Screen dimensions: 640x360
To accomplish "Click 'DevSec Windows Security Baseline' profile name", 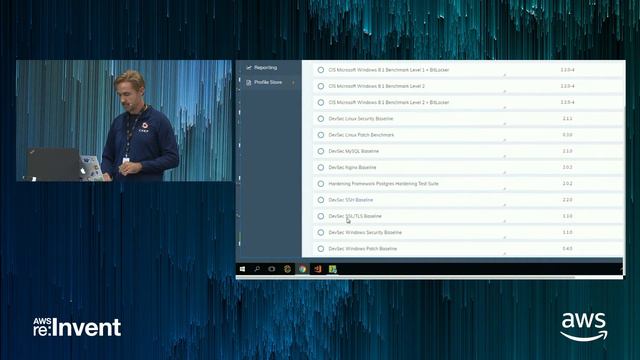I will tap(365, 233).
